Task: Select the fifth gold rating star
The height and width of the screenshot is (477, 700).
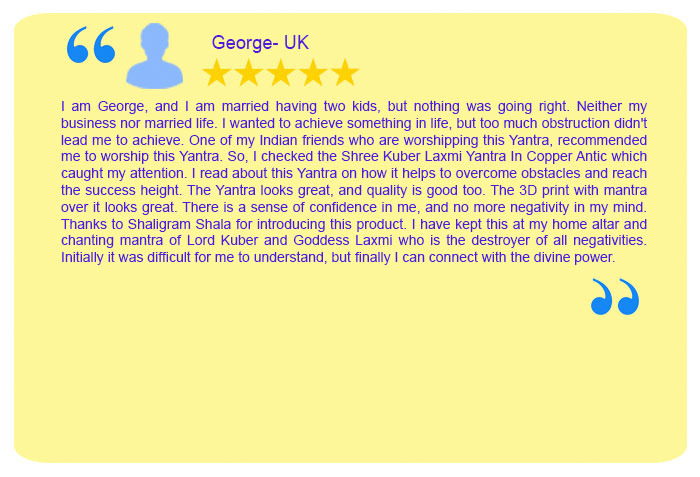Action: pos(345,72)
